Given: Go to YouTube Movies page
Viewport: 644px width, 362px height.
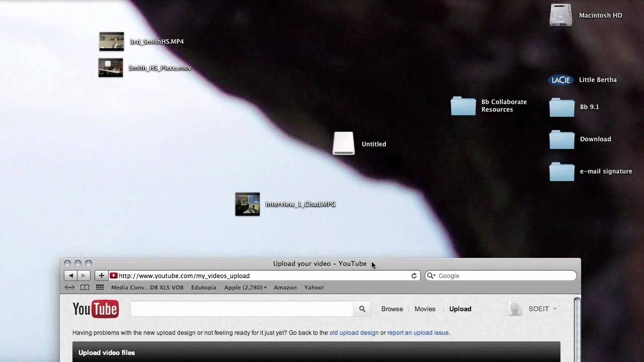Looking at the screenshot, I should (x=425, y=309).
